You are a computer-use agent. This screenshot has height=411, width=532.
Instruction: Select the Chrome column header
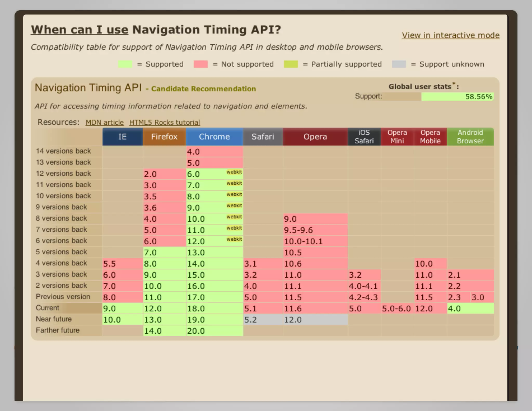pos(214,137)
